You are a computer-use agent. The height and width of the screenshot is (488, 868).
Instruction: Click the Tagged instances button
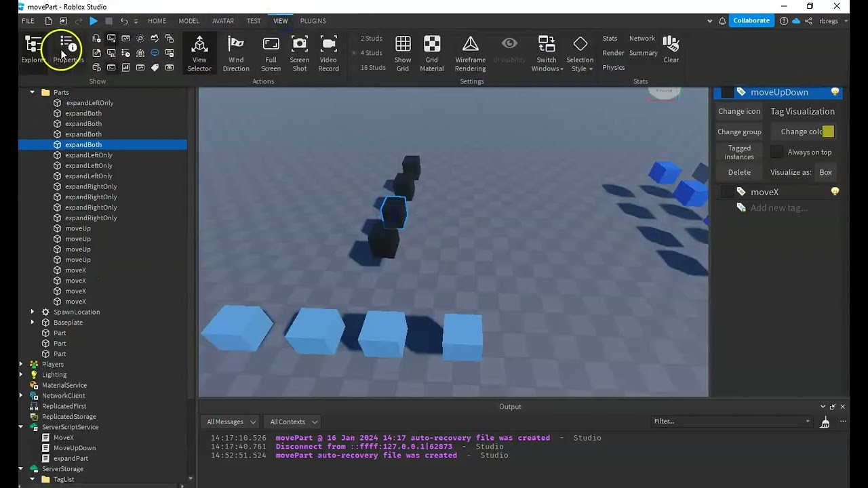point(739,152)
